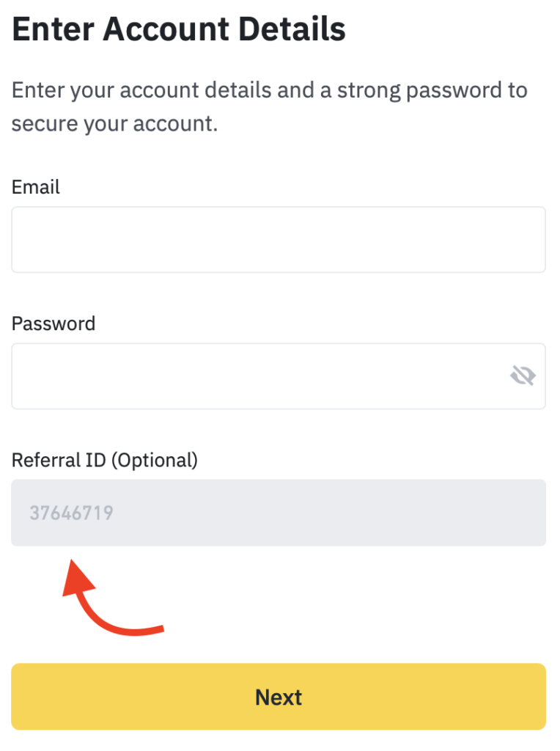This screenshot has width=560, height=751.
Task: Select the Referral ID (Optional) field
Action: (279, 513)
